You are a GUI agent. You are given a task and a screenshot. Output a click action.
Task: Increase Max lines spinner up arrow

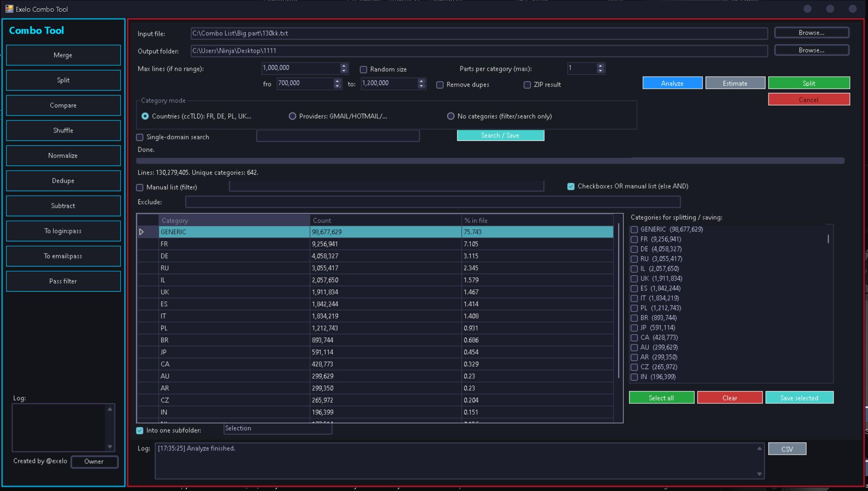point(344,66)
